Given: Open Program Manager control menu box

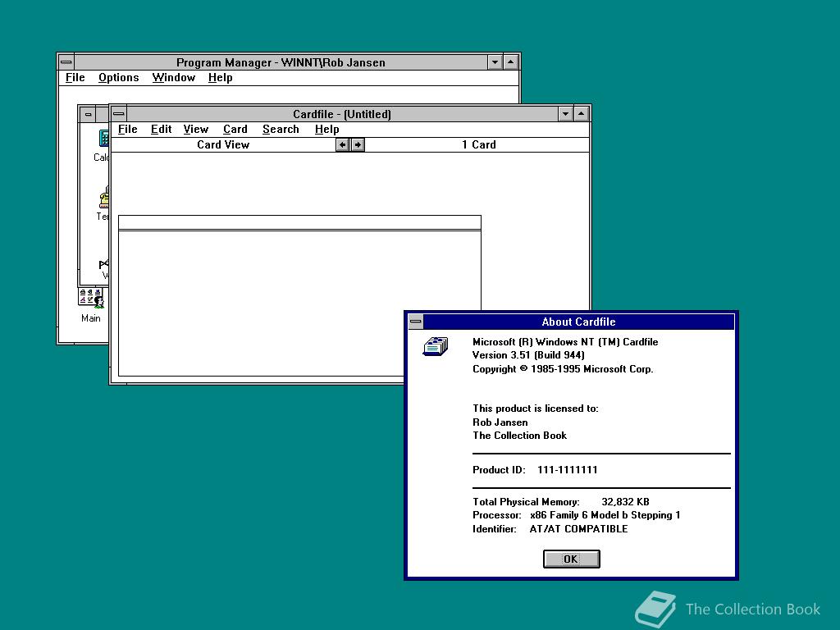Looking at the screenshot, I should (66, 62).
